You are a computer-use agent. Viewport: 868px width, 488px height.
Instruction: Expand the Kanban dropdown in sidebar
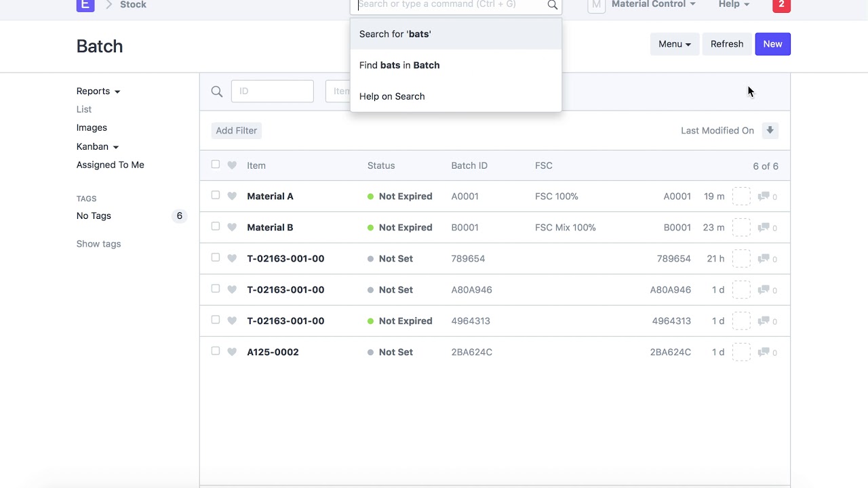coord(98,147)
